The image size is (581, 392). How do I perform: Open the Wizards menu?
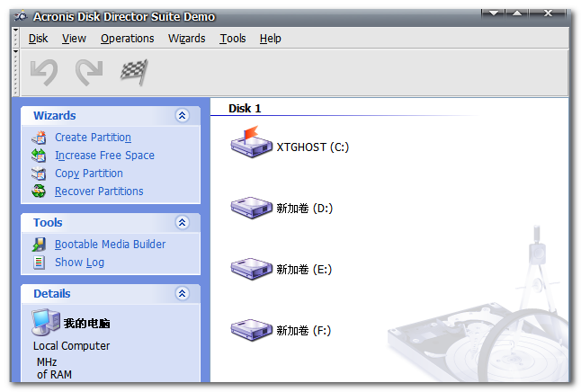(186, 39)
